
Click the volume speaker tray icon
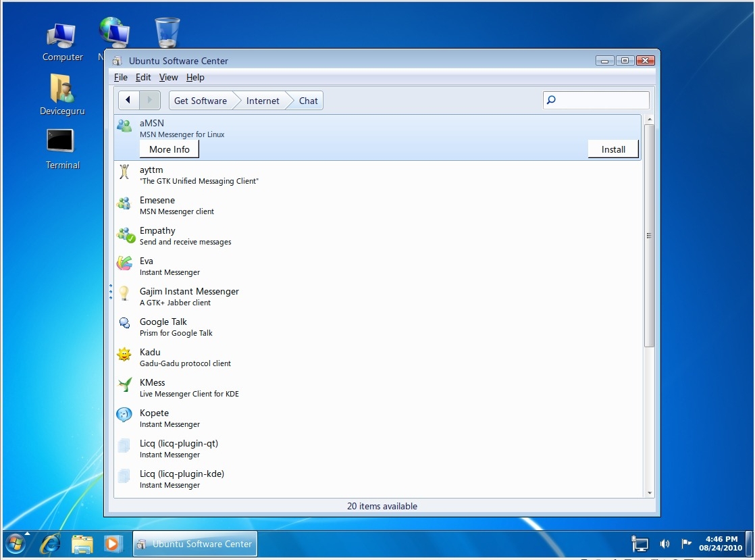[665, 544]
